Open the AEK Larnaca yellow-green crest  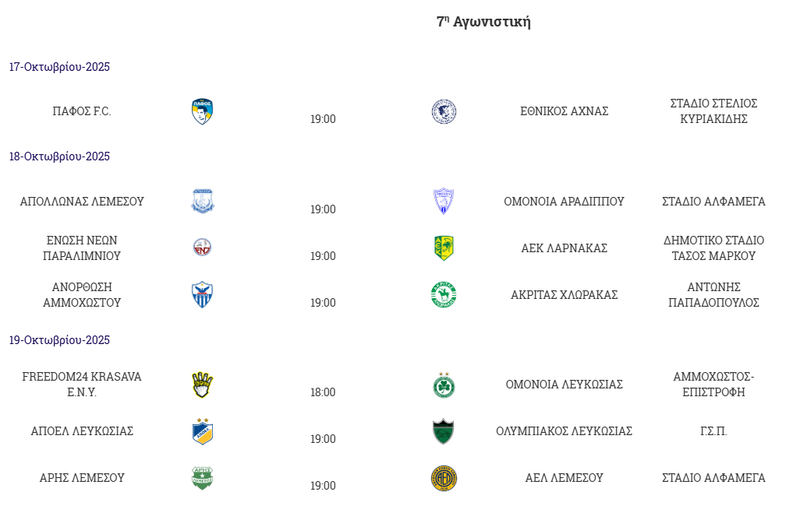click(444, 248)
